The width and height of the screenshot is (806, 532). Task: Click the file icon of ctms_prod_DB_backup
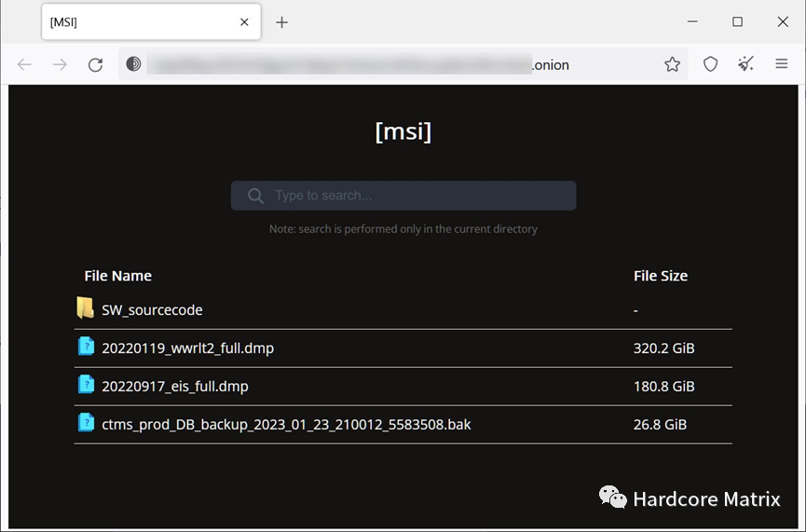click(x=86, y=422)
